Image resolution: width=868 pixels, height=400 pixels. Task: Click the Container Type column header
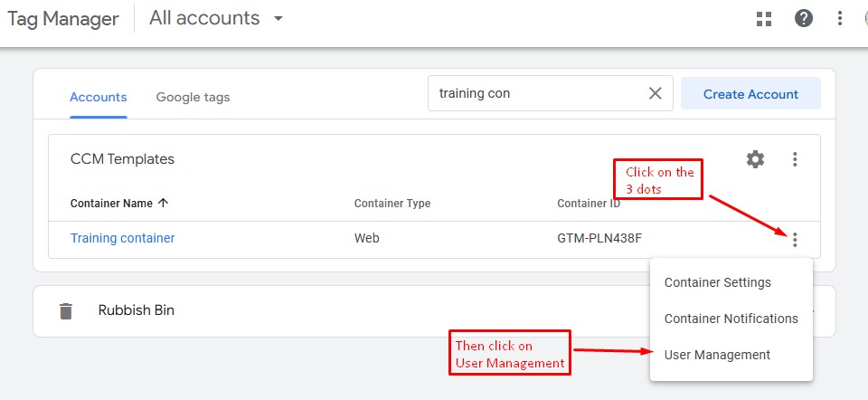coord(392,204)
